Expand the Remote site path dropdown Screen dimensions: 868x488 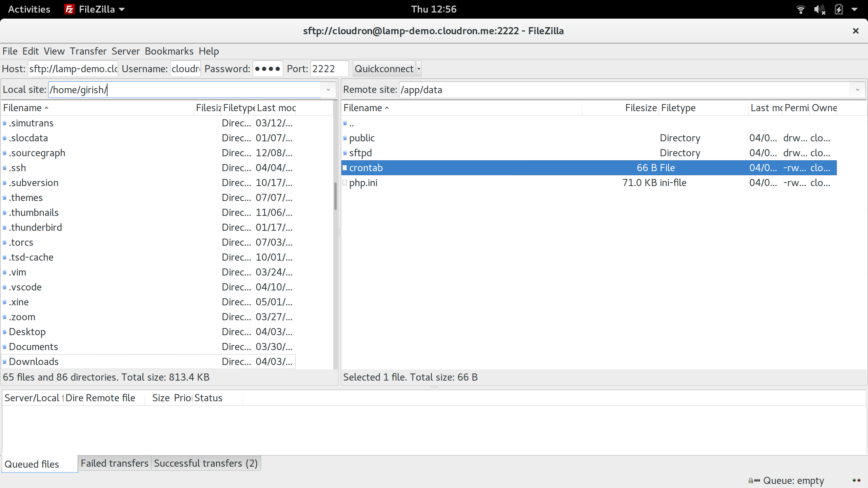[x=857, y=90]
